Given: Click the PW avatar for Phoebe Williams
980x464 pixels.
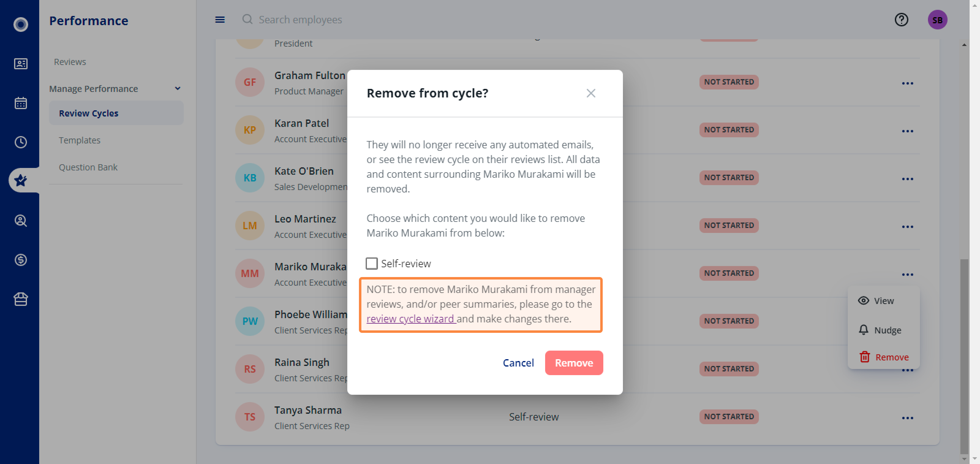Looking at the screenshot, I should point(250,321).
